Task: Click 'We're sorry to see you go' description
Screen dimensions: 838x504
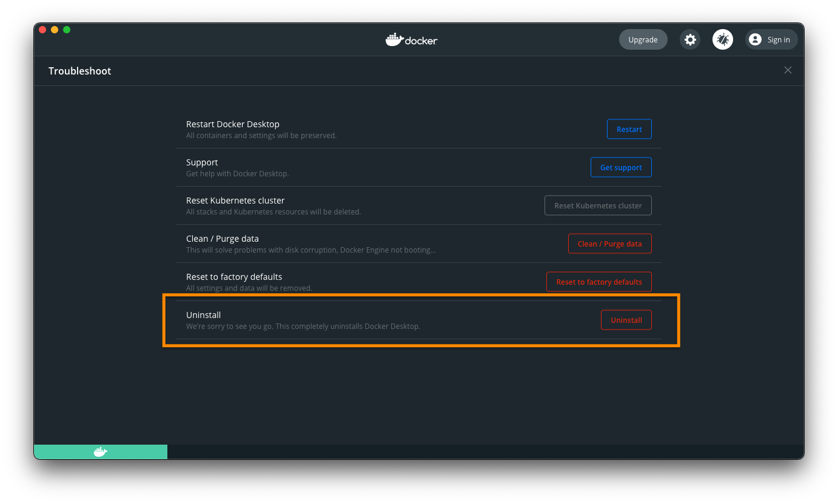Action: pyautogui.click(x=303, y=327)
